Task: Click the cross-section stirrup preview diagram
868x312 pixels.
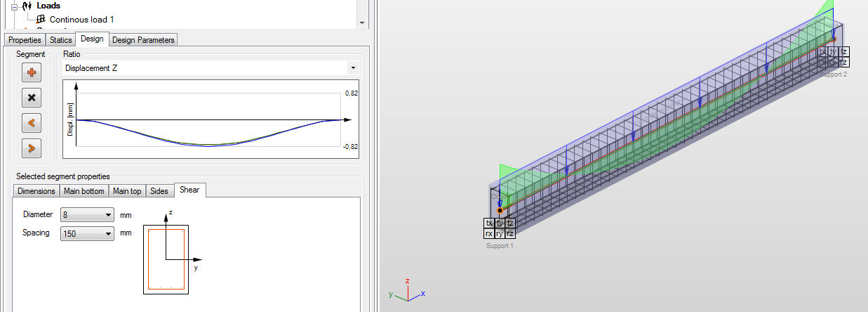Action: [166, 259]
